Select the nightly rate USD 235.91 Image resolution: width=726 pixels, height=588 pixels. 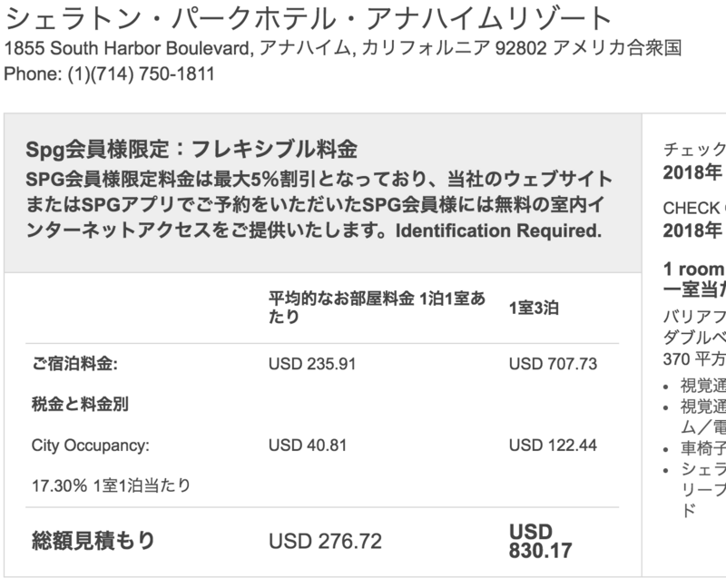pyautogui.click(x=312, y=364)
